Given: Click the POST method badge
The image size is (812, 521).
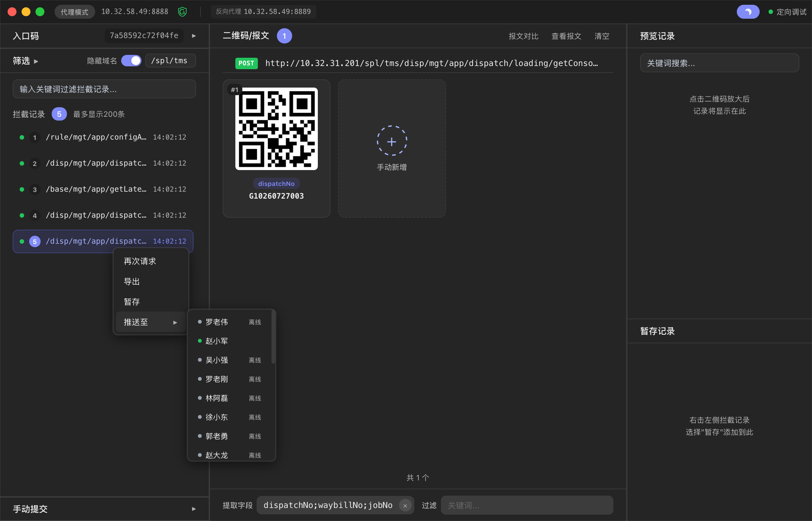Looking at the screenshot, I should click(x=246, y=63).
